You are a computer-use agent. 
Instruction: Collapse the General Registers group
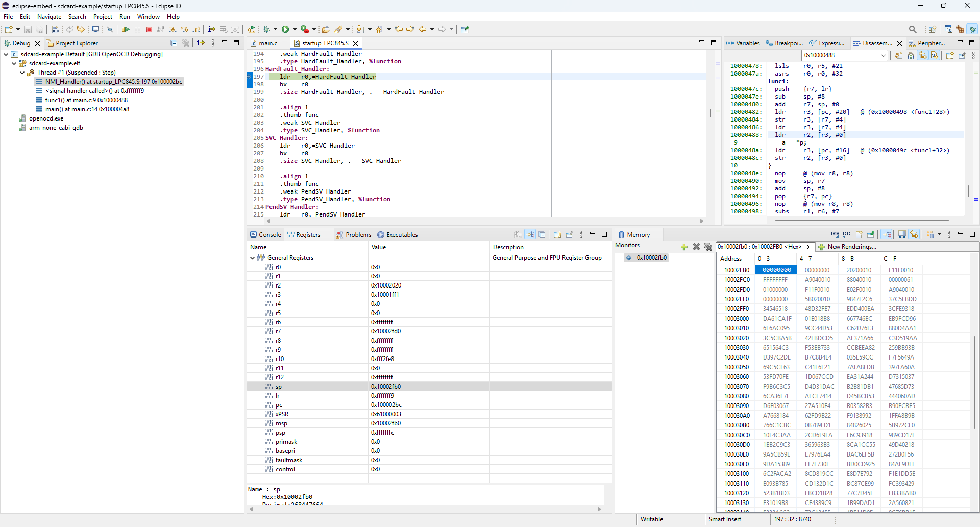coord(252,258)
